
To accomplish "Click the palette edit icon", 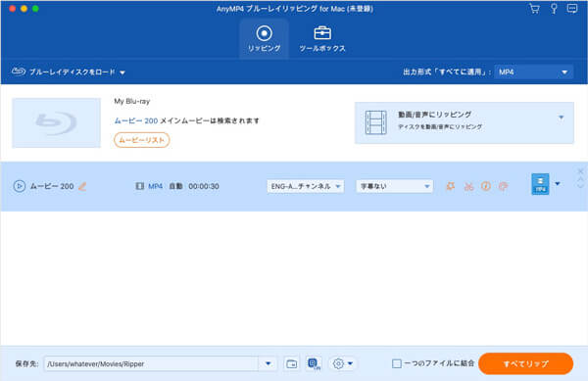I will [504, 186].
